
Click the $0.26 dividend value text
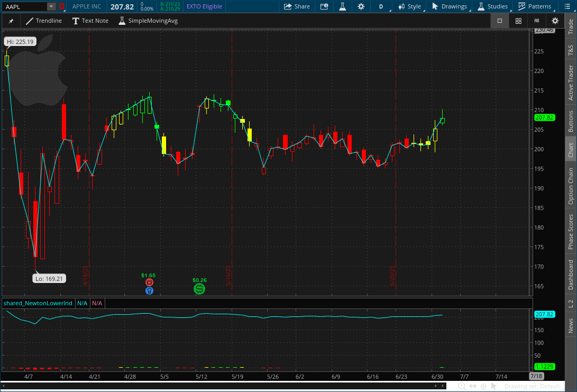click(199, 280)
